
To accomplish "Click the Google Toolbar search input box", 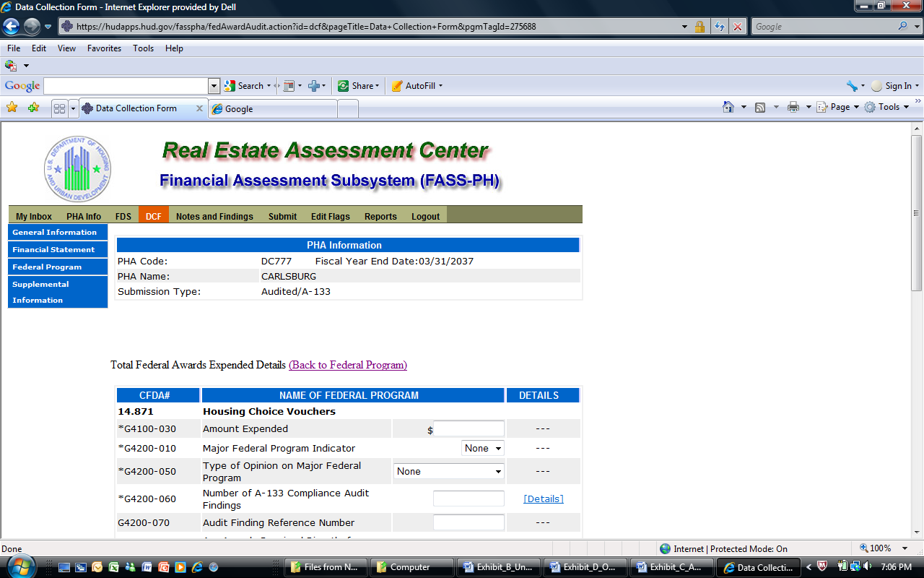I will tap(126, 86).
